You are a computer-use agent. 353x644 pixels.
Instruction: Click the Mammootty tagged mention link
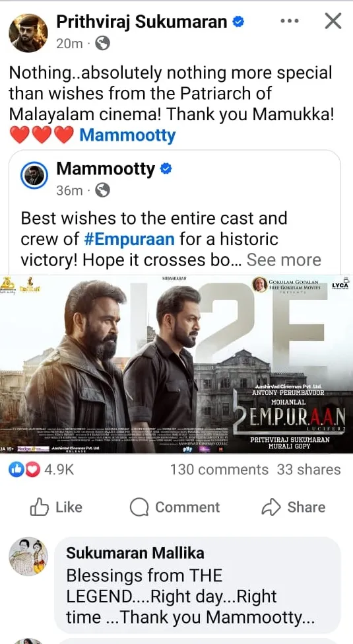[127, 135]
